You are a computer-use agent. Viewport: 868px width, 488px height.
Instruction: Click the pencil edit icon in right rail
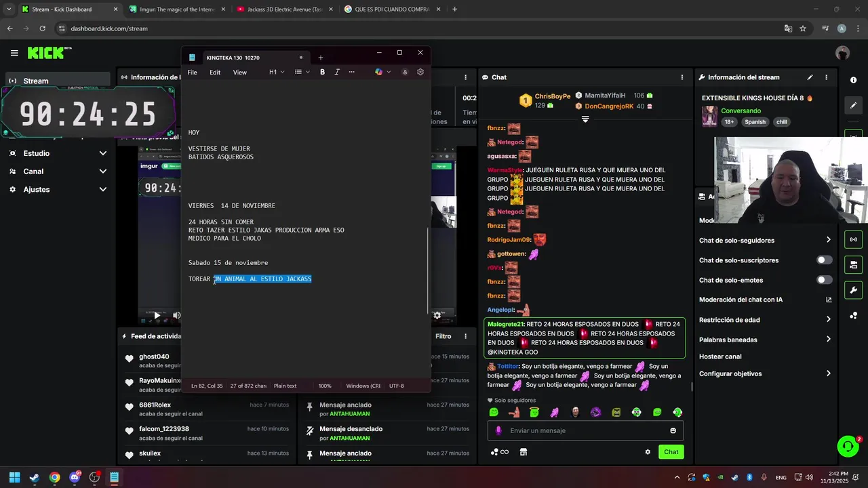point(853,105)
